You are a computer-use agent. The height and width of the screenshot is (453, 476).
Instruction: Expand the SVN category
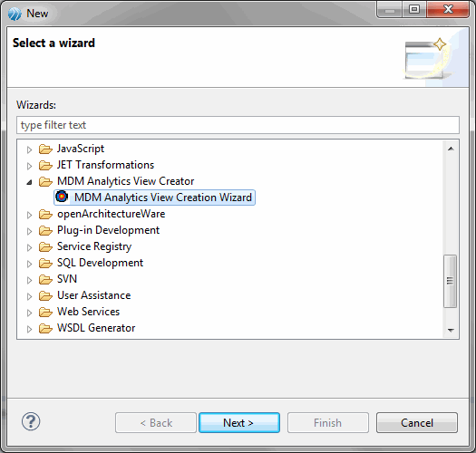click(29, 280)
